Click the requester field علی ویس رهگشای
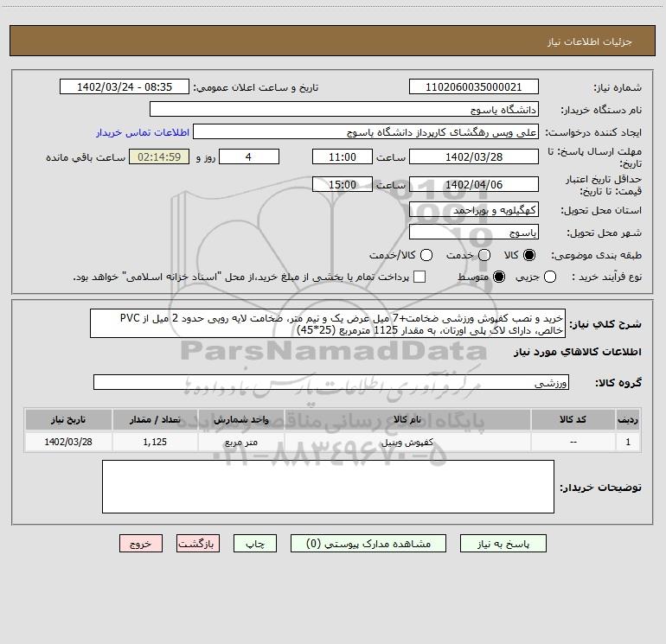The height and width of the screenshot is (644, 666). pos(366,132)
